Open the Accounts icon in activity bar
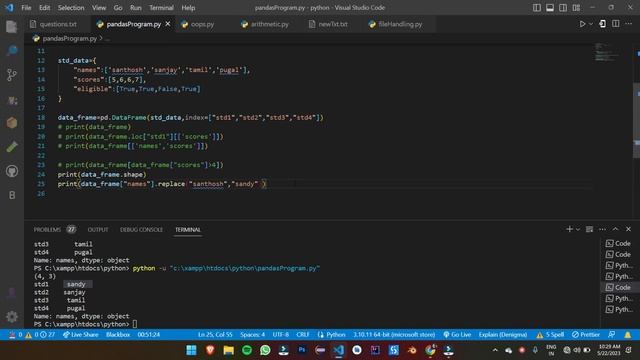 click(x=12, y=293)
